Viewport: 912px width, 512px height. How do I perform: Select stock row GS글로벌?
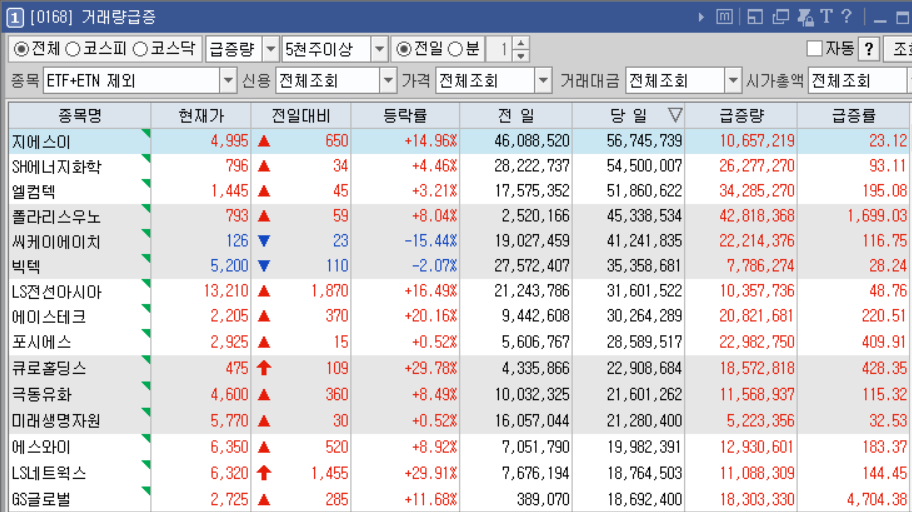[x=459, y=499]
